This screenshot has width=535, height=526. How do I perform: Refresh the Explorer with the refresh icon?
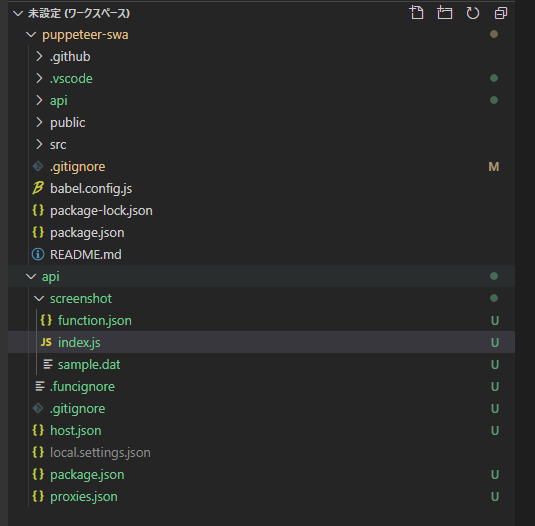coord(473,13)
